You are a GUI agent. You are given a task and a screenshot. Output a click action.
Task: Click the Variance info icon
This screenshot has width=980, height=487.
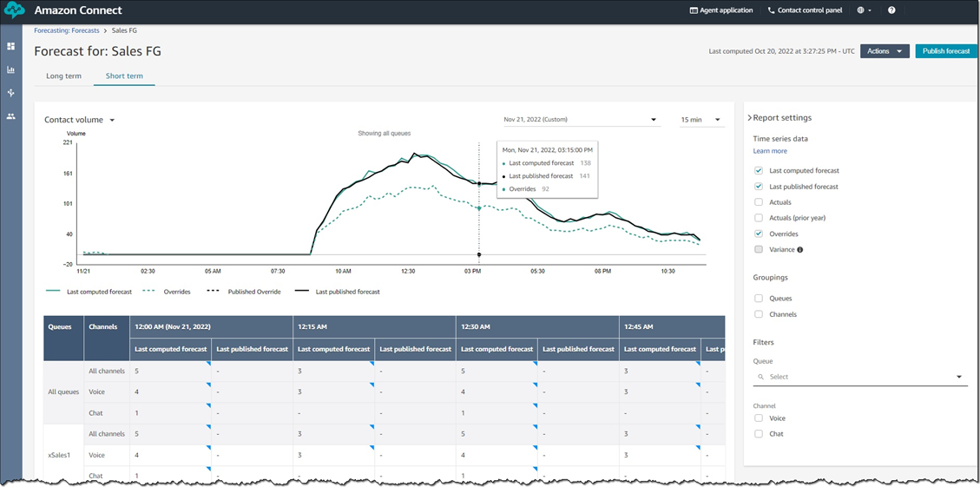(x=800, y=249)
